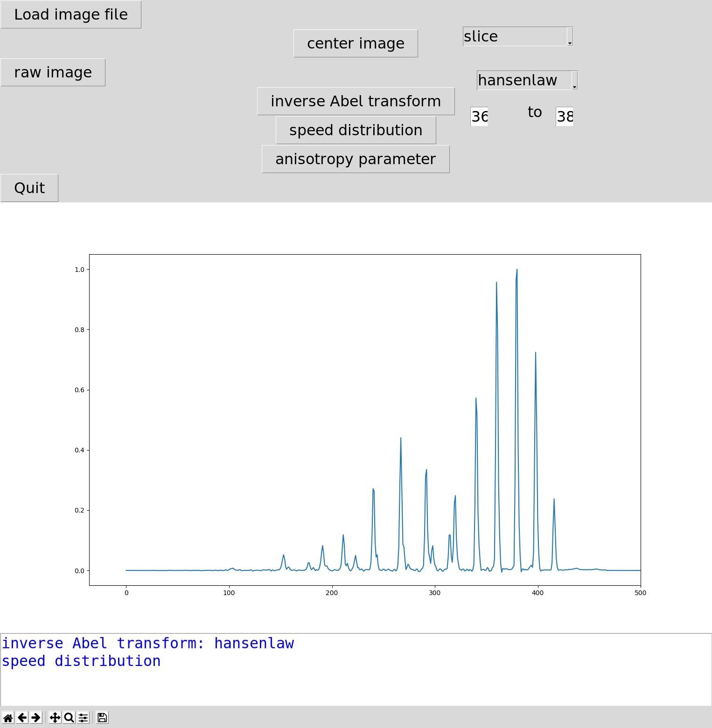Click the range field showing 36
The height and width of the screenshot is (728, 712).
(480, 117)
